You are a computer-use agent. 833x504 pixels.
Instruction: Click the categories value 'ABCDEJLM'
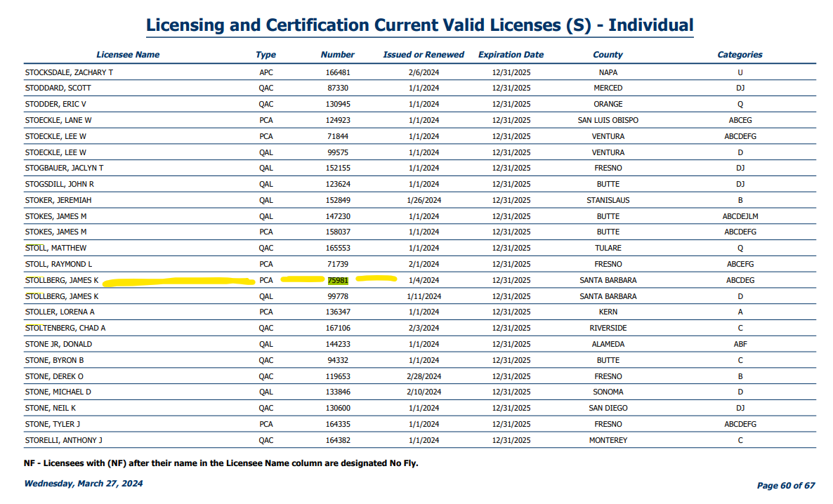(x=740, y=216)
